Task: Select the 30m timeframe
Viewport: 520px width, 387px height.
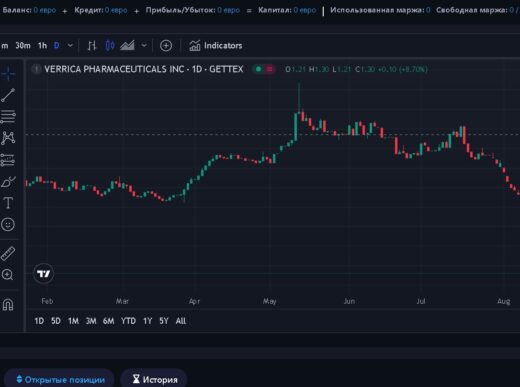Action: (x=23, y=46)
